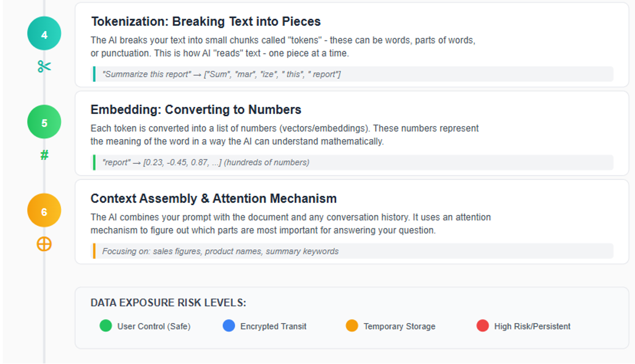Open the Tokenization: Breaking Text into Pieces heading

pyautogui.click(x=205, y=22)
